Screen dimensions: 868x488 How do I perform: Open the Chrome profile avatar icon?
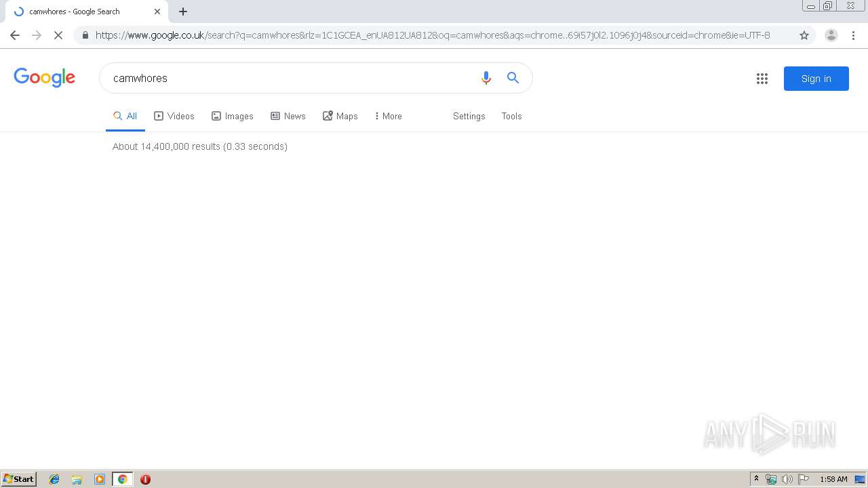coord(831,35)
